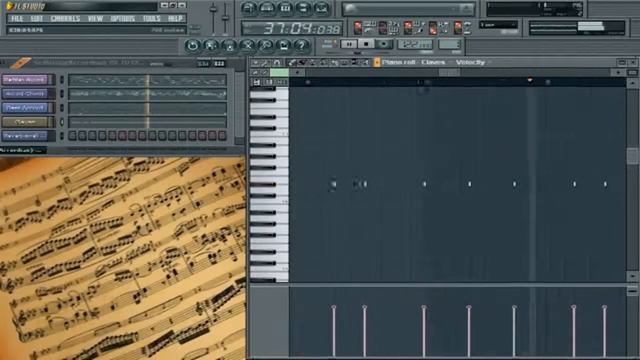Viewport: 640px width, 360px height.
Task: Open the OPTIONS menu
Action: [x=123, y=19]
